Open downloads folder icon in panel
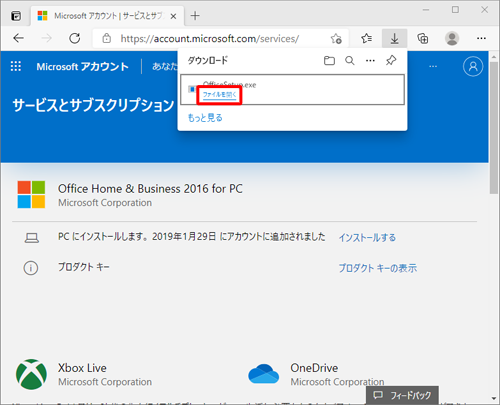This screenshot has height=405, width=500. [x=329, y=60]
